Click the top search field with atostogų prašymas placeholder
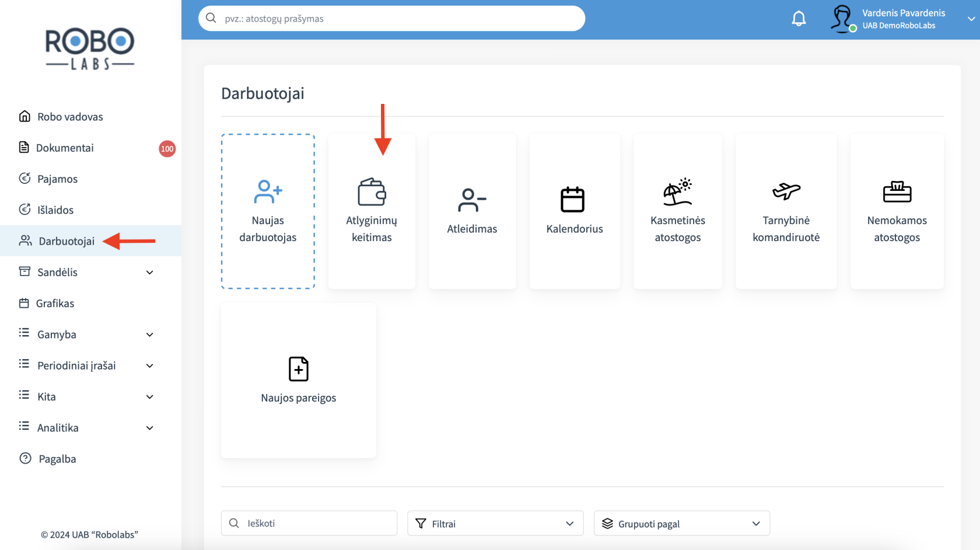Image resolution: width=980 pixels, height=550 pixels. (x=391, y=18)
